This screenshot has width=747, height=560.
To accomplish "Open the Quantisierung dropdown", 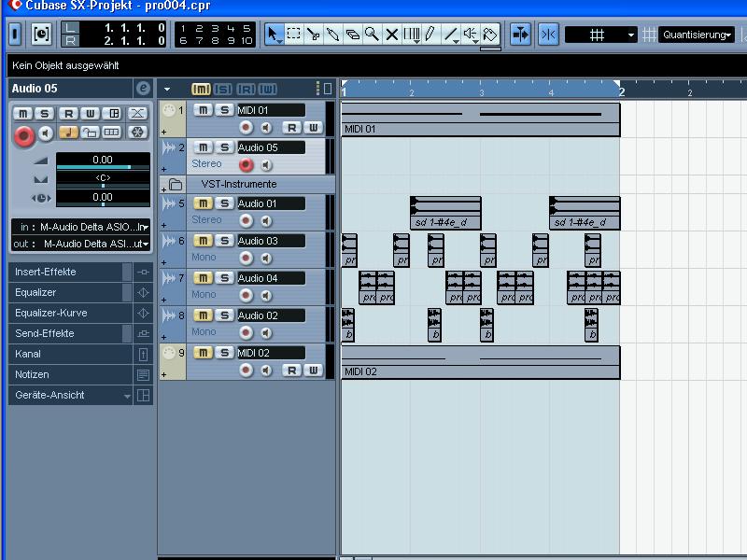I will pos(697,35).
